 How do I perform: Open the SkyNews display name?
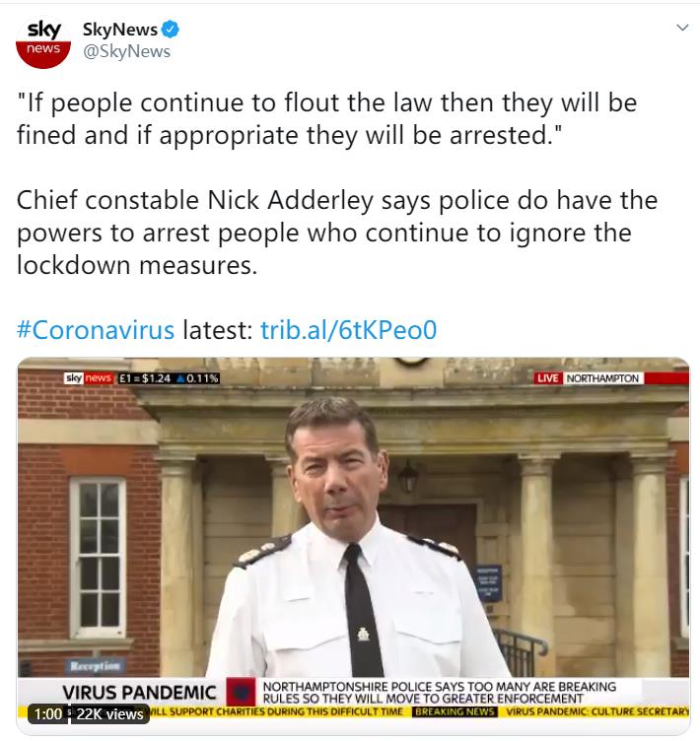(x=120, y=30)
